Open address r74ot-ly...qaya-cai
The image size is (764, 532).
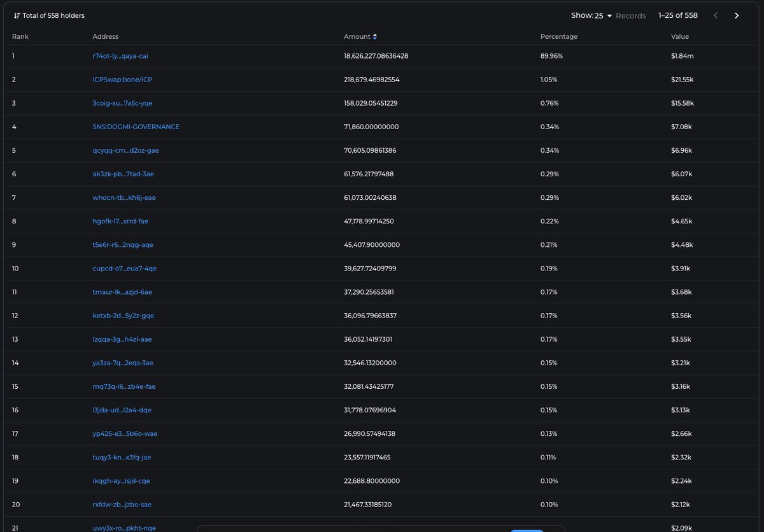tap(120, 56)
